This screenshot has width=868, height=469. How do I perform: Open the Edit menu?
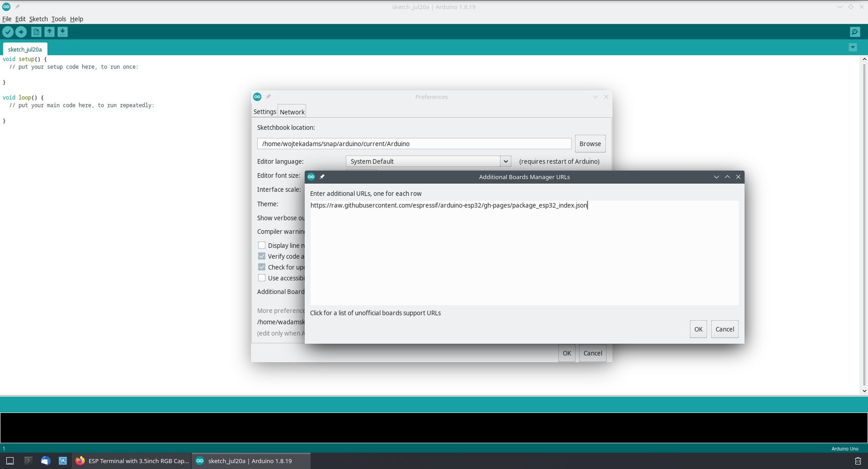(20, 19)
